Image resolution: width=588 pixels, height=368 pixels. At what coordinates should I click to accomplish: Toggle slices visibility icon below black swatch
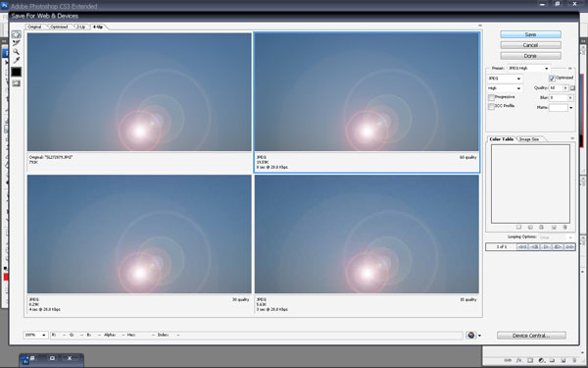[16, 83]
